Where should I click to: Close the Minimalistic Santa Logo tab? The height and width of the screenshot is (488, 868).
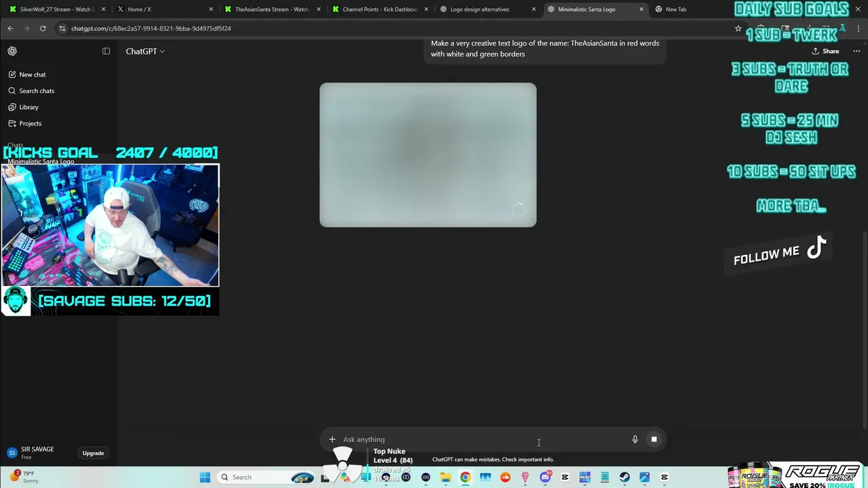click(x=641, y=9)
